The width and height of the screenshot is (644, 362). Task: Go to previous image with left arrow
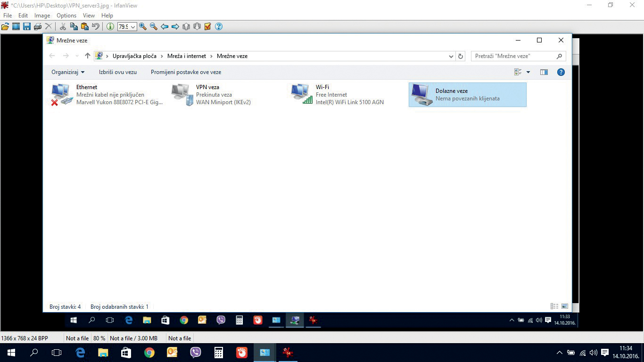tap(165, 27)
